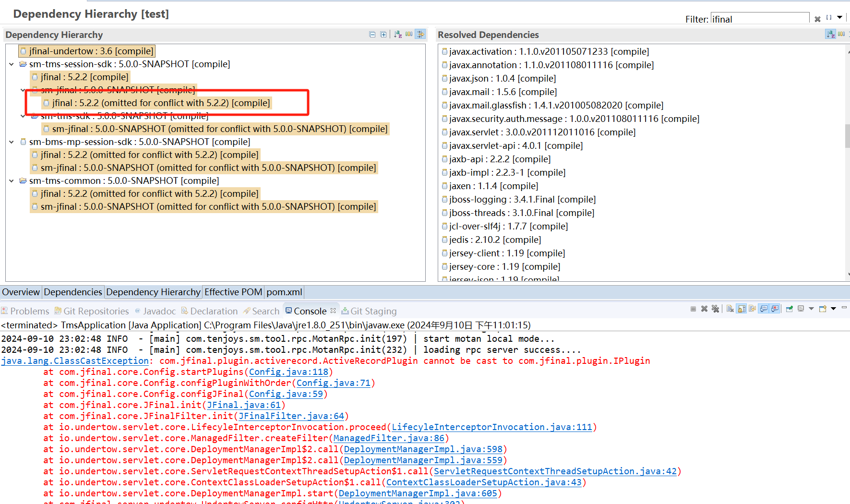The width and height of the screenshot is (850, 504).
Task: Open the pom.xml tab
Action: [284, 292]
